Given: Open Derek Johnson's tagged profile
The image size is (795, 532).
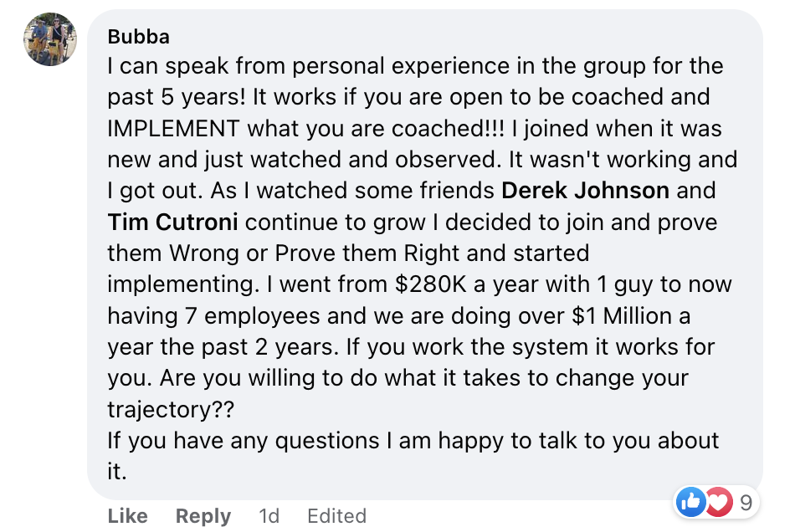Looking at the screenshot, I should tap(585, 190).
